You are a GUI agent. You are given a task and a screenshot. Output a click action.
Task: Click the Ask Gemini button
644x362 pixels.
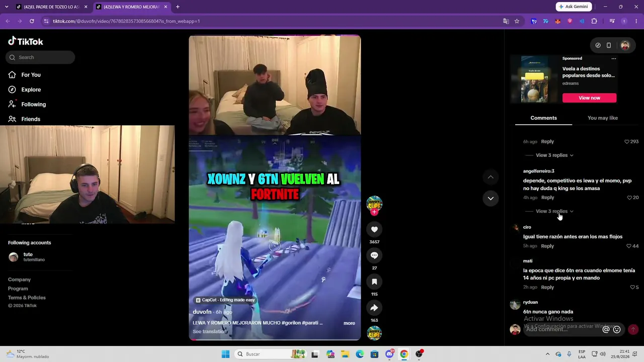[574, 7]
